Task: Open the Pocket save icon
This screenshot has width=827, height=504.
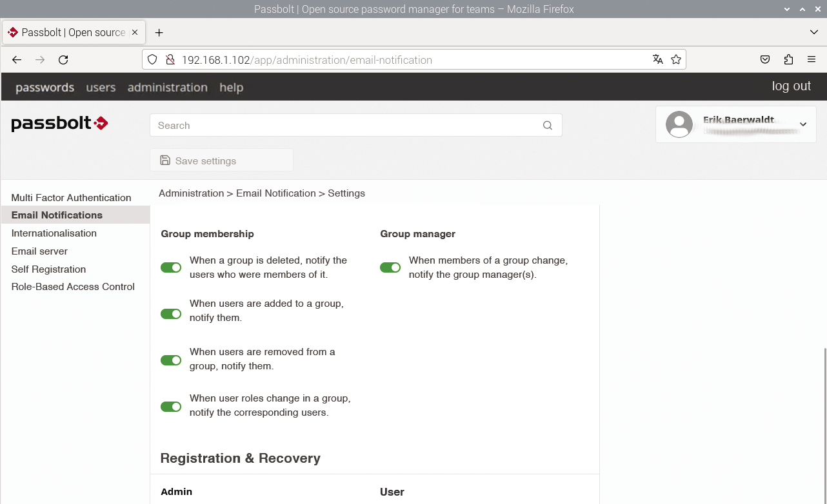Action: coord(765,60)
